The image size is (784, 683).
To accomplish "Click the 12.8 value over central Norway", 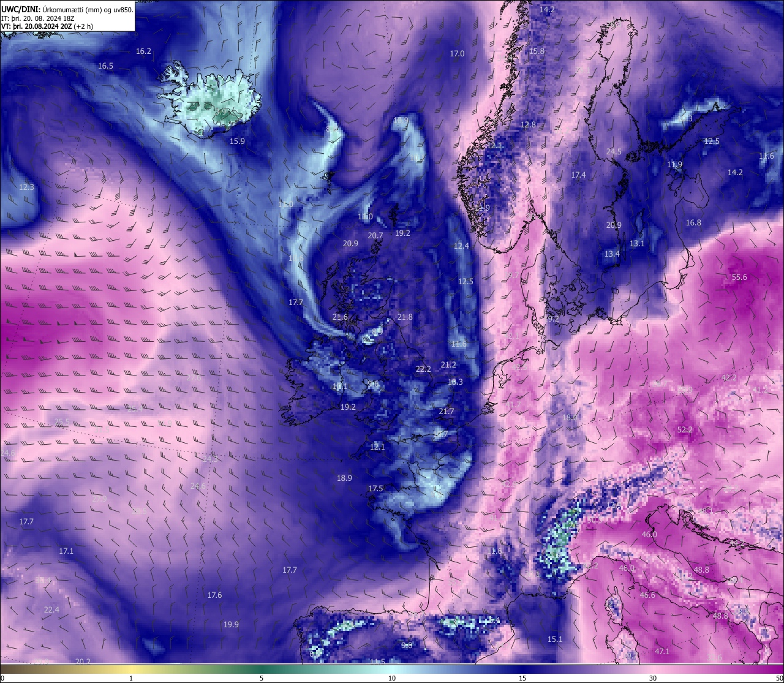I will tap(528, 125).
